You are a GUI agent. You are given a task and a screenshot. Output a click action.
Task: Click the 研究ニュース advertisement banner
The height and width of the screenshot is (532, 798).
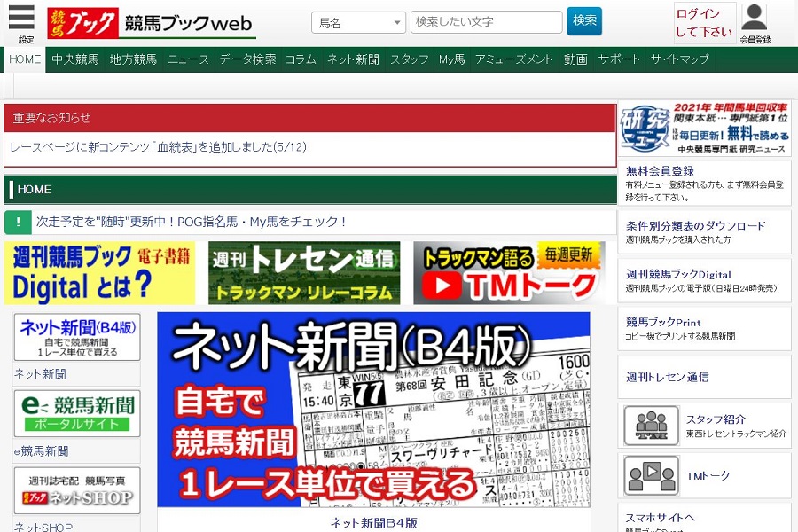[704, 128]
